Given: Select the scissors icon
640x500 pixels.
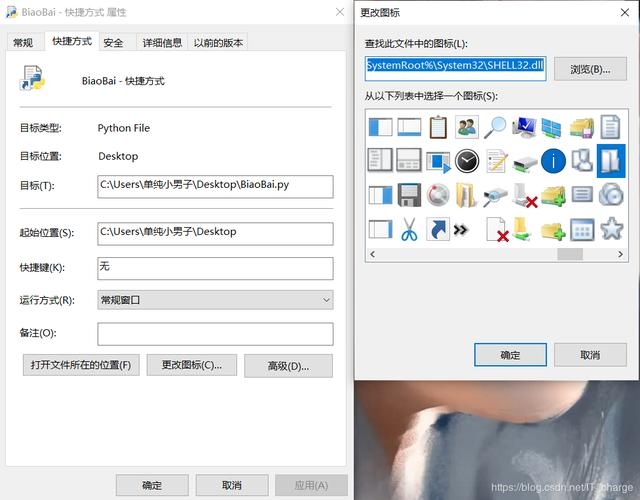Looking at the screenshot, I should (x=409, y=229).
